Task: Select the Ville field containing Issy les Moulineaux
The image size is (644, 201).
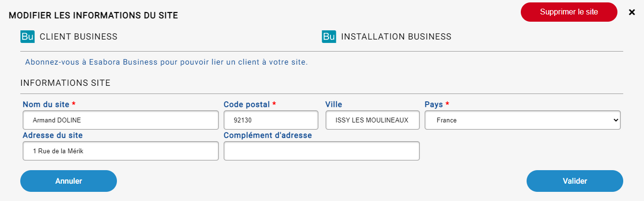Action: tap(372, 121)
